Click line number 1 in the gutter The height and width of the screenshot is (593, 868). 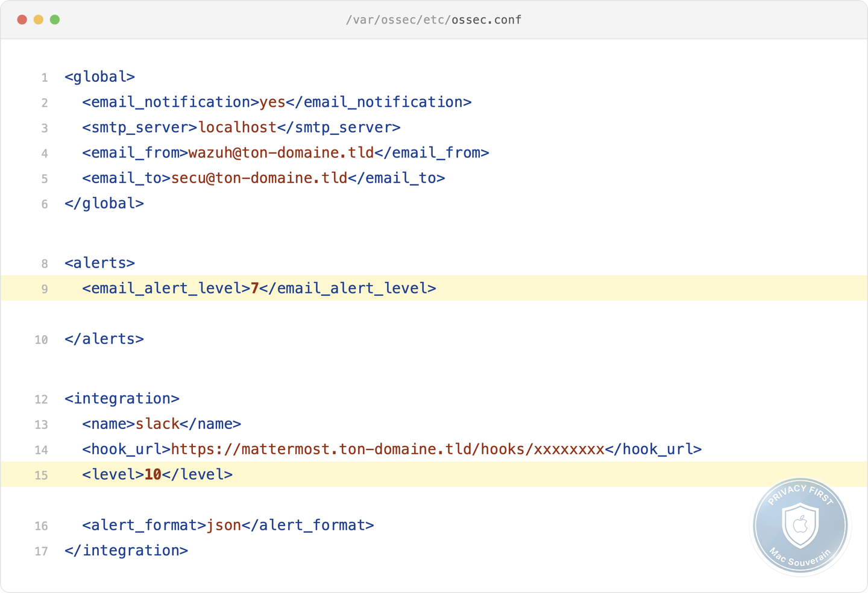coord(45,78)
